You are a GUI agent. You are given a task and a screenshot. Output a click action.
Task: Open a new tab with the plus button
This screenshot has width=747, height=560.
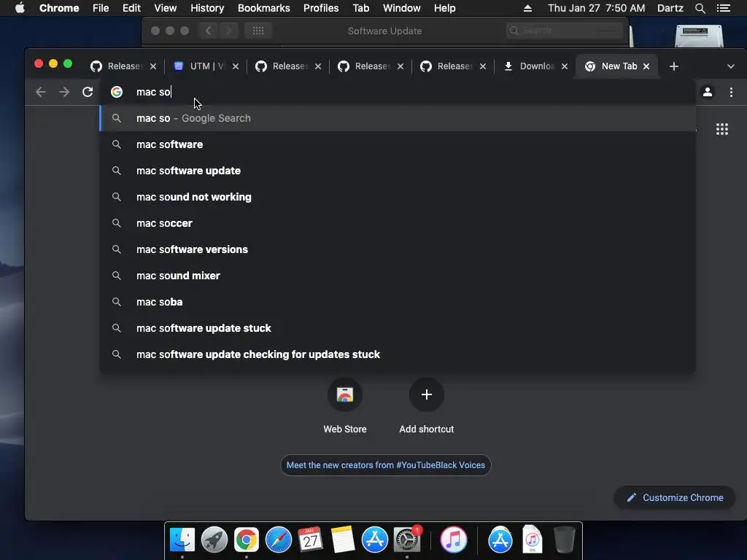673,66
